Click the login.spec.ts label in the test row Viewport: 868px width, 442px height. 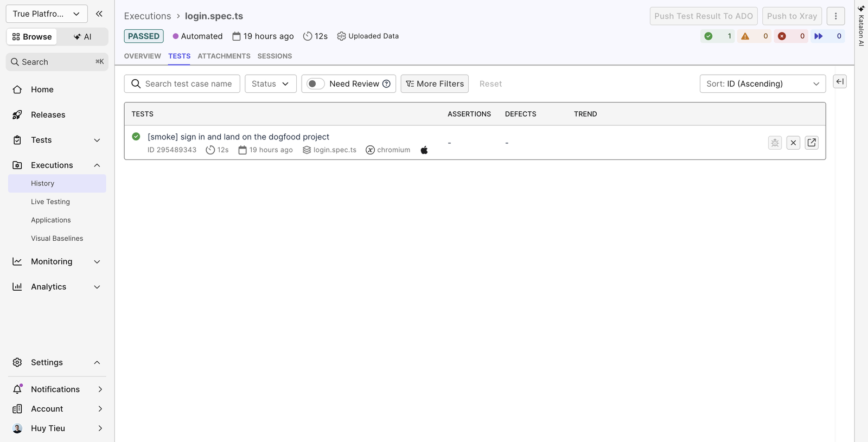coord(335,150)
